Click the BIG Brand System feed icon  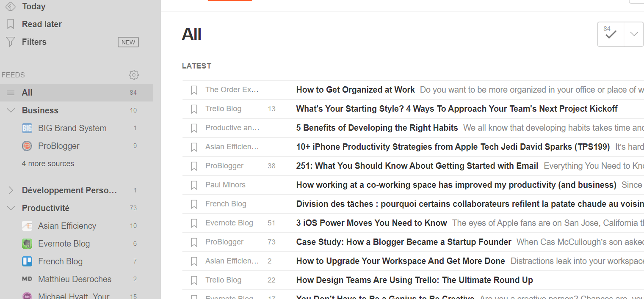click(27, 128)
